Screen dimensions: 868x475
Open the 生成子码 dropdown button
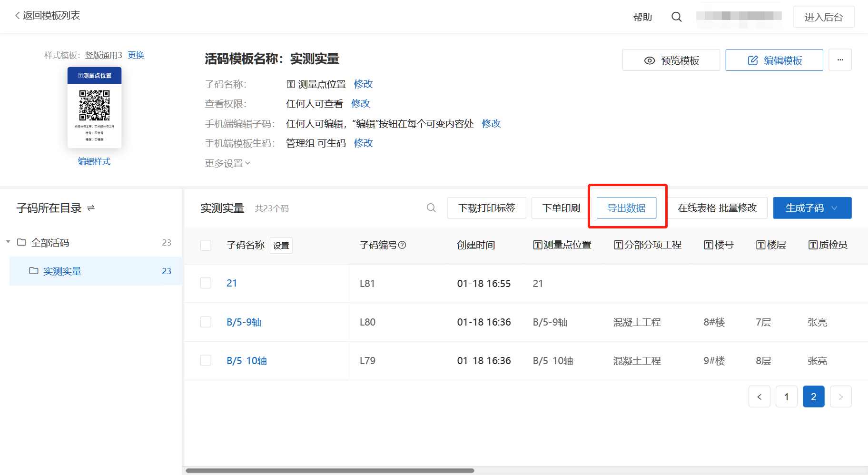pyautogui.click(x=812, y=208)
